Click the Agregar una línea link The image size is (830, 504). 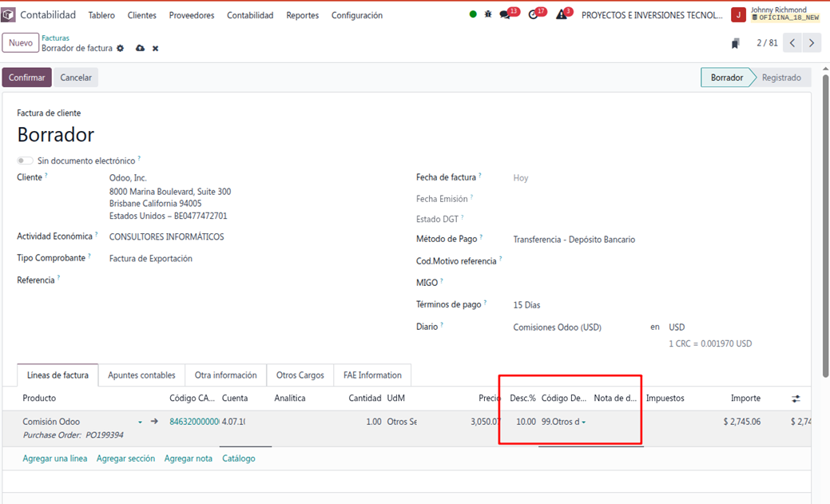(55, 458)
